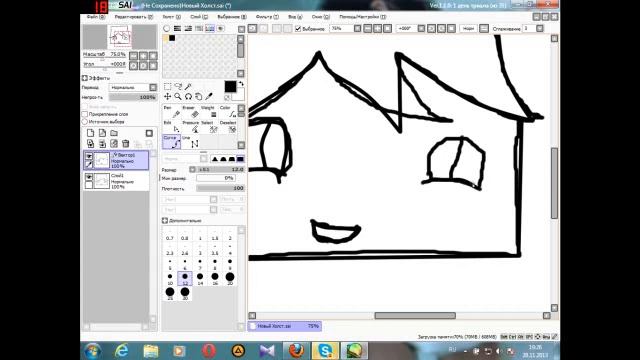Select the 12 brush size preset

(x=185, y=279)
